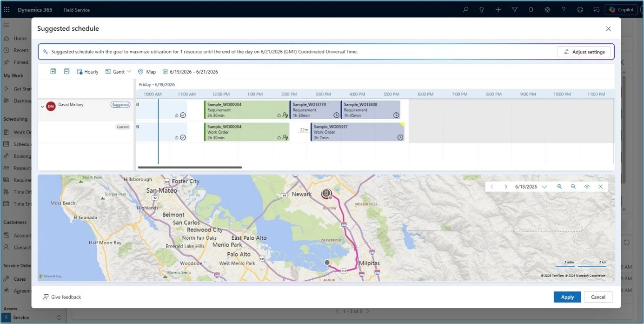
Task: Open Copilot
Action: (x=621, y=9)
